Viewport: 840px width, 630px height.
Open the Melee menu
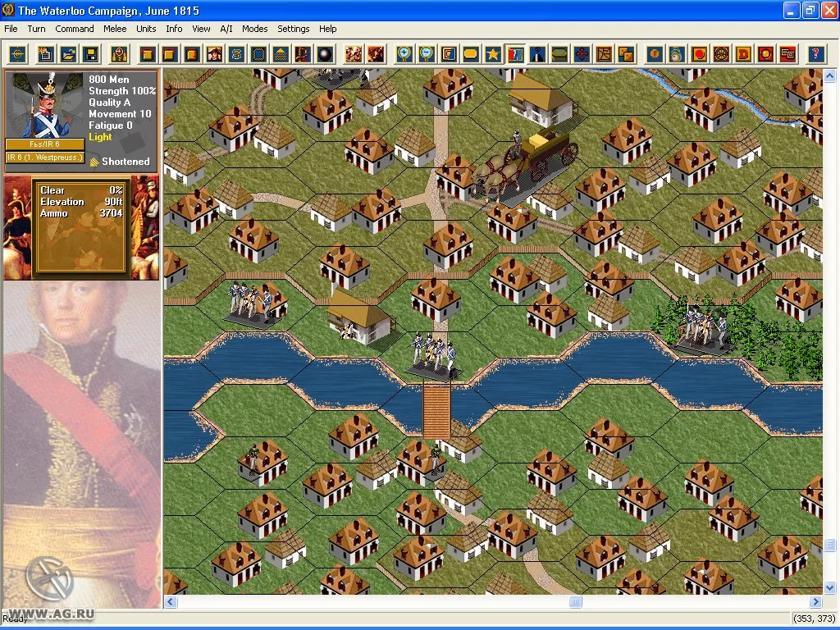click(x=115, y=29)
